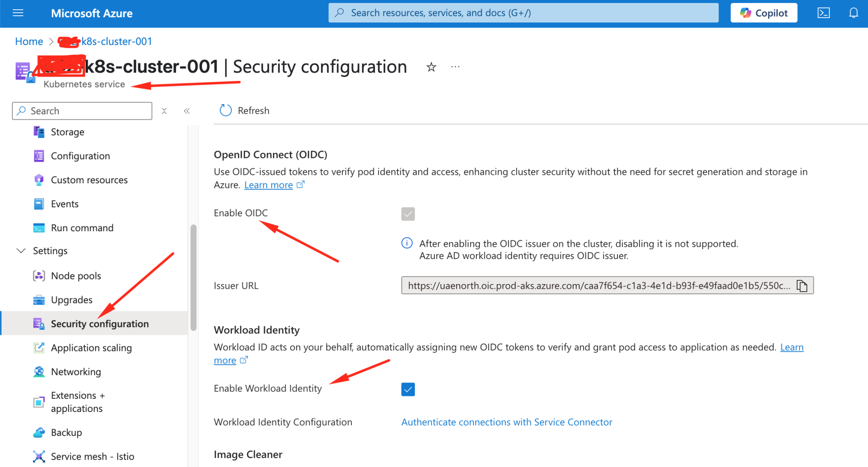Collapse the Settings section

tap(21, 251)
